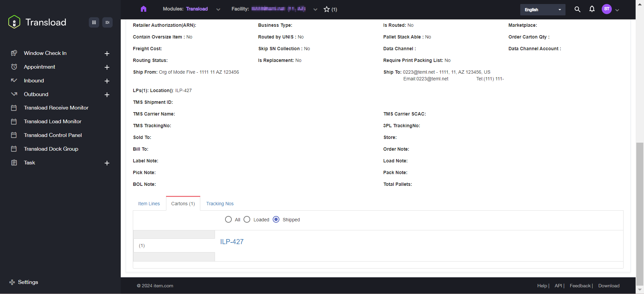Select the Loaded radio button
The width and height of the screenshot is (644, 294).
pos(247,219)
